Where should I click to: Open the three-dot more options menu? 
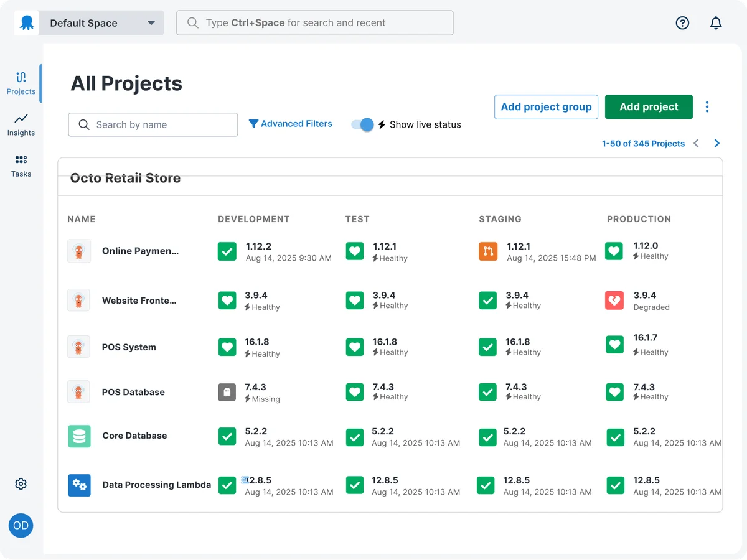click(x=707, y=107)
